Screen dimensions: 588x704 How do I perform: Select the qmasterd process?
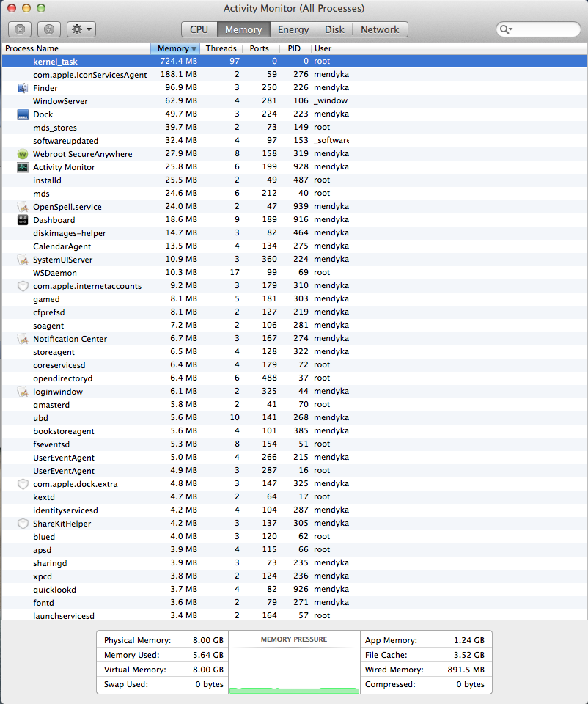coord(295,405)
